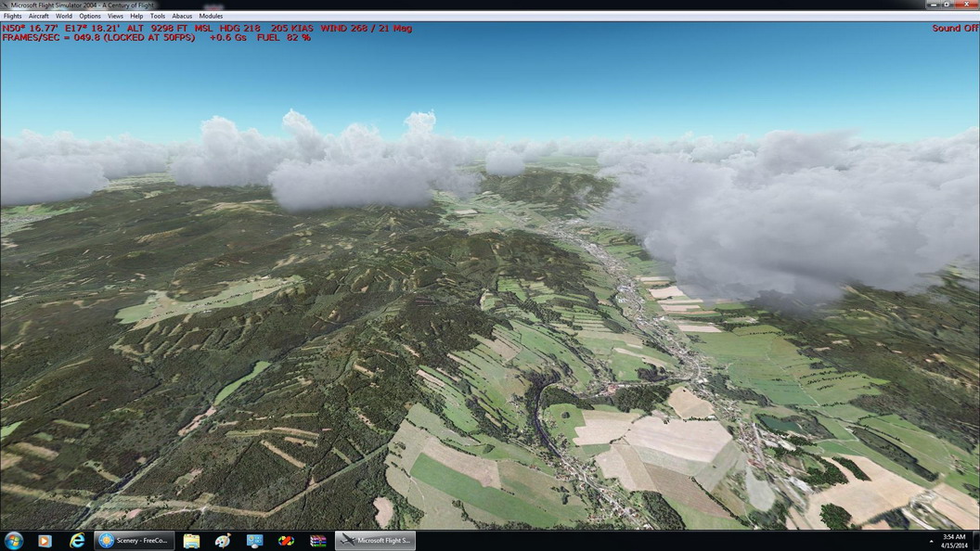Open the Abacus menu
The image size is (980, 551).
tap(182, 17)
